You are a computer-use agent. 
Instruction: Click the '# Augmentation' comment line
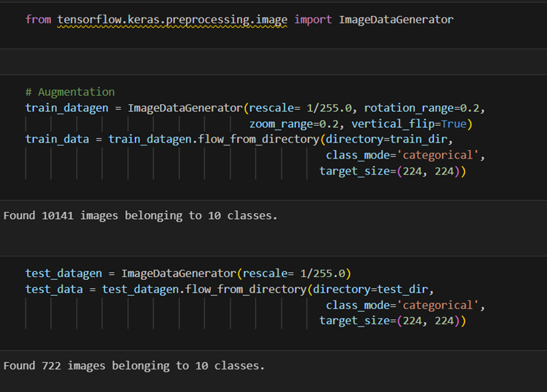70,92
